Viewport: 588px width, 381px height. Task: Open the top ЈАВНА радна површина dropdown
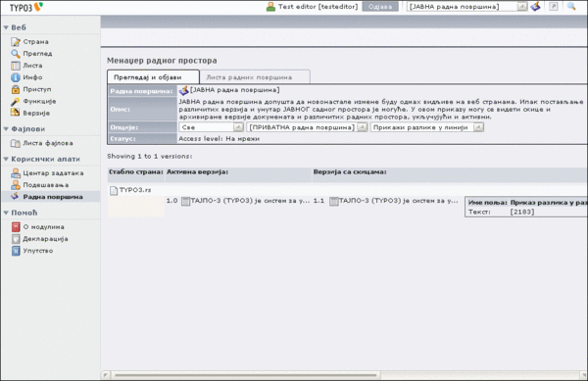coord(467,7)
